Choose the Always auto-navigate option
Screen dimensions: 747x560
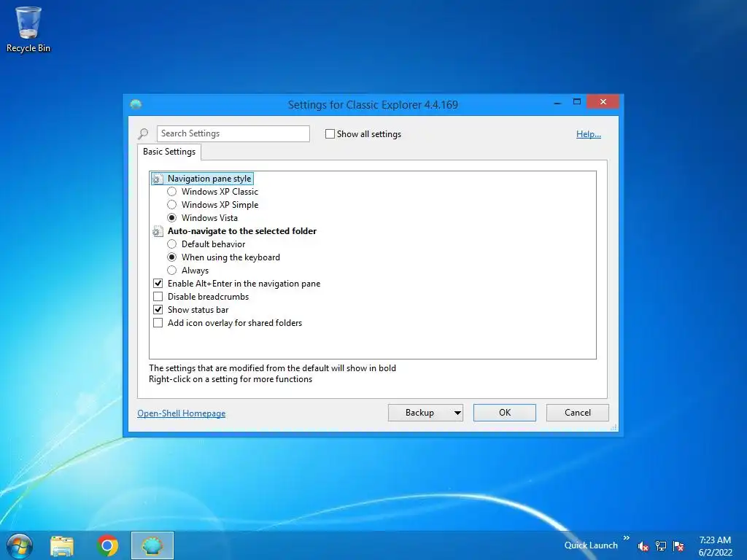172,271
